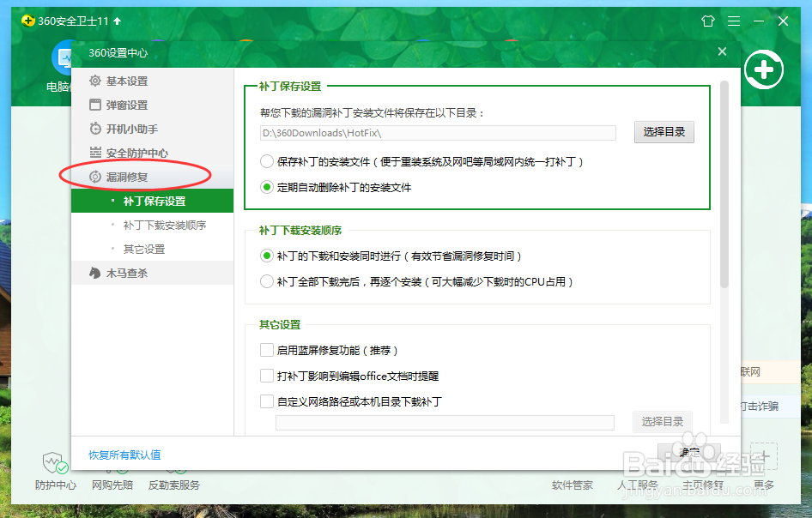Click the D:\360Downloads\HotFix\ path field

point(438,133)
